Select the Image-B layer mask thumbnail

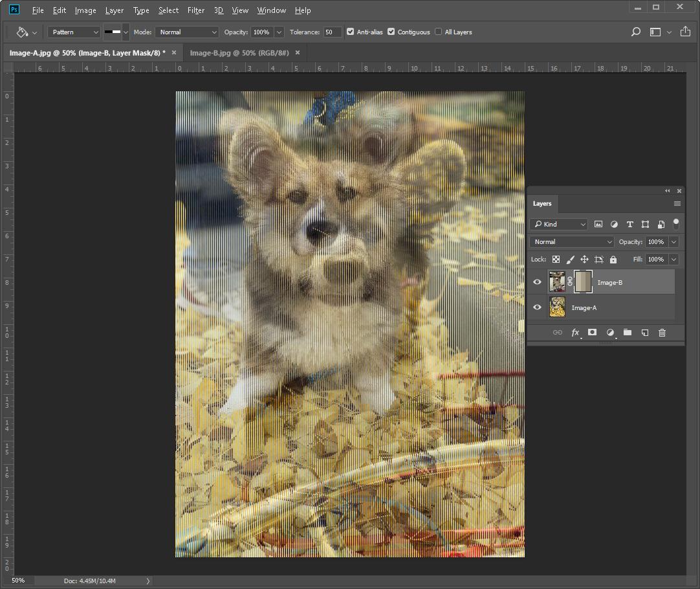(583, 282)
